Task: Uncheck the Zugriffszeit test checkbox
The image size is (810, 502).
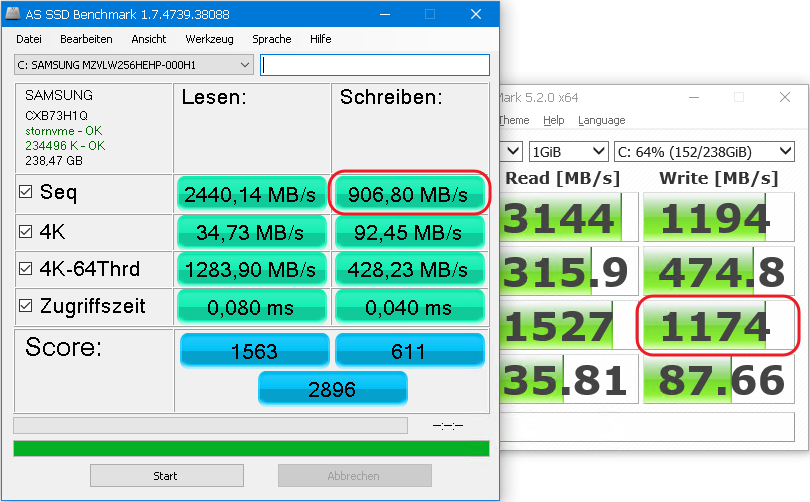Action: coord(25,306)
